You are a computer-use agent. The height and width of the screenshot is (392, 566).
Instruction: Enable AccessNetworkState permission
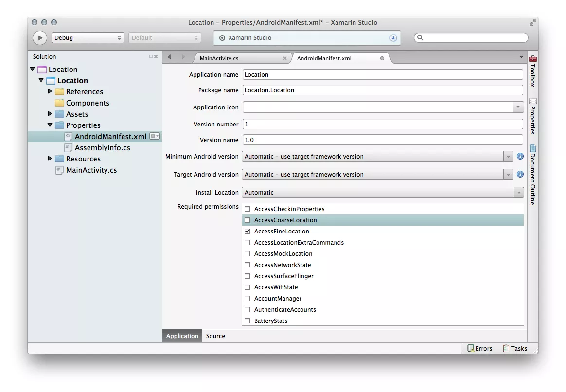(x=248, y=265)
